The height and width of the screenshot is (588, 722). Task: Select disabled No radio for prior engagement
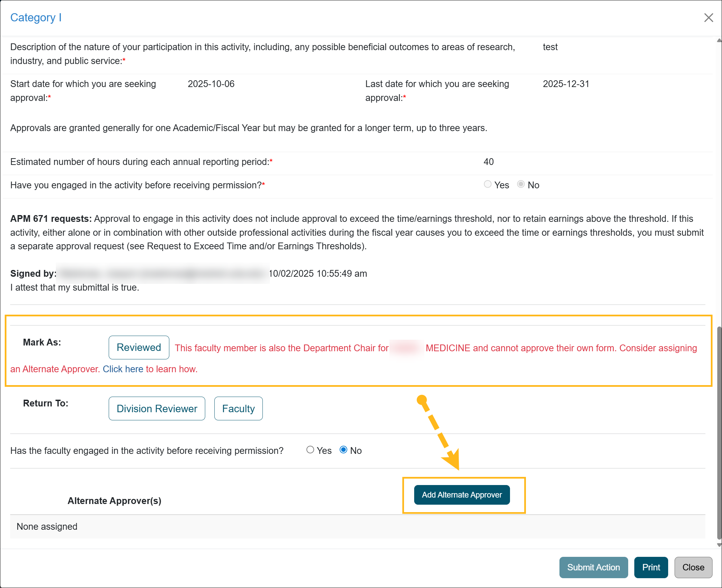(x=521, y=184)
